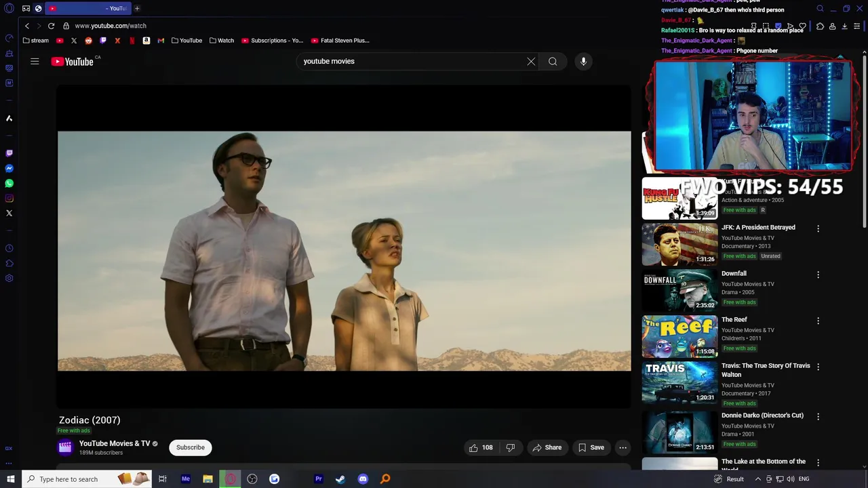Open Discord from the taskbar
The image size is (868, 488).
click(363, 479)
